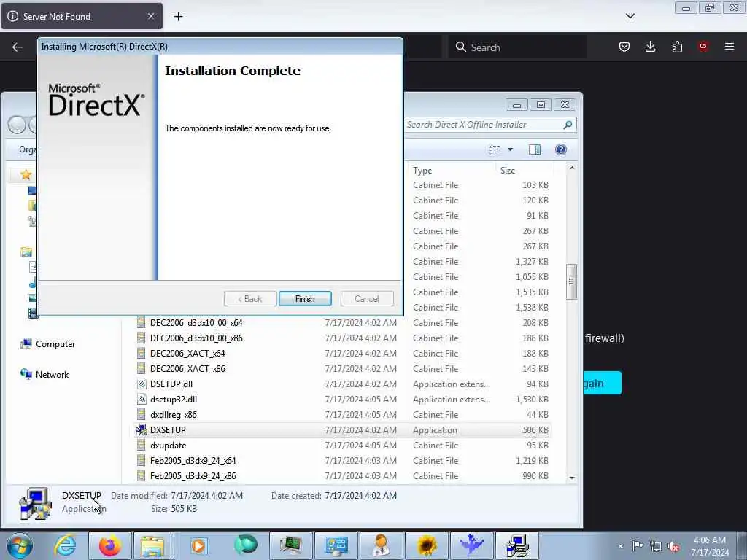Select the Server Not Found tab
Image resolution: width=747 pixels, height=560 pixels.
click(x=82, y=16)
